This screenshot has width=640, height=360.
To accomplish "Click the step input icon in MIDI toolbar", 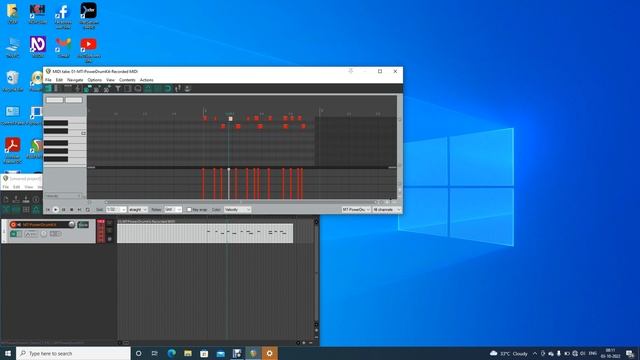I will pyautogui.click(x=177, y=89).
